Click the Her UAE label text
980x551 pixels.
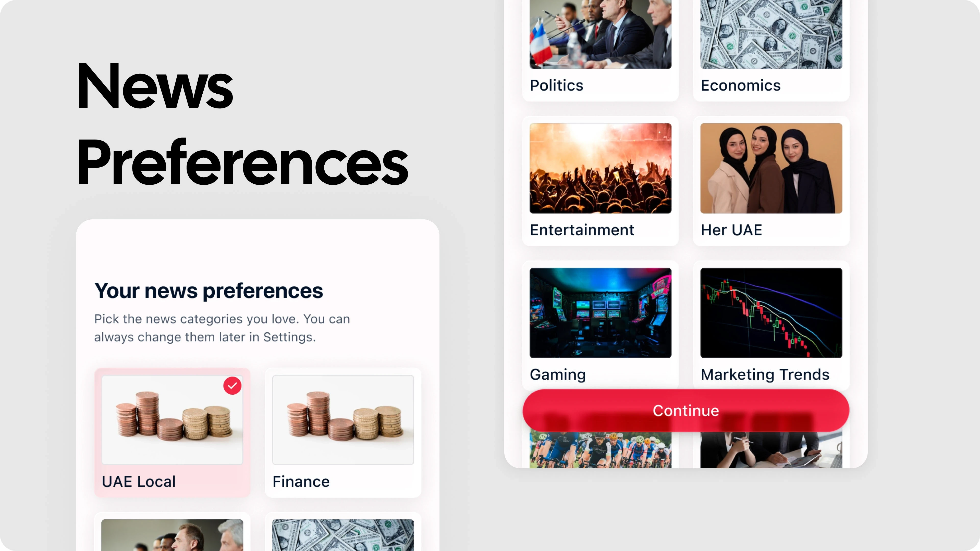(731, 230)
